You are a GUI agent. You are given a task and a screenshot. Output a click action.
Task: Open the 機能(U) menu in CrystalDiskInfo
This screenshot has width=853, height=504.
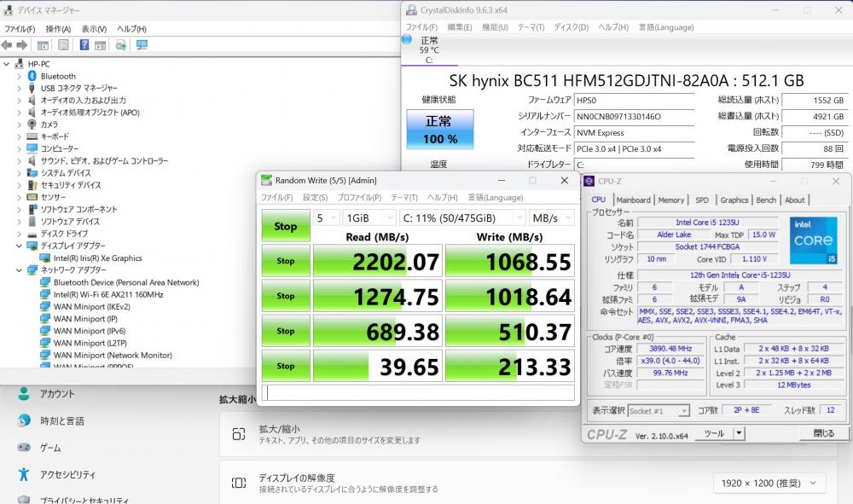[495, 27]
